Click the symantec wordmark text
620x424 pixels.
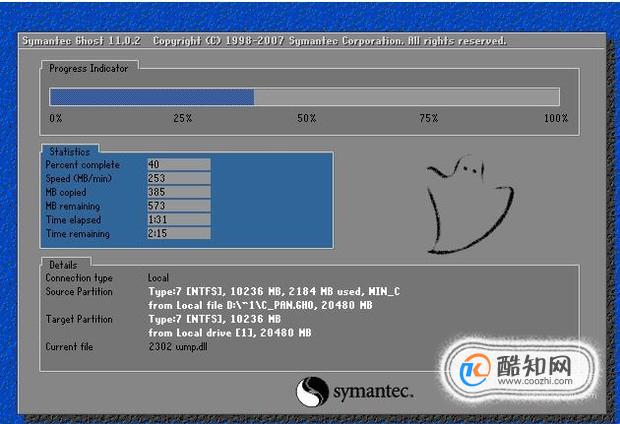373,392
